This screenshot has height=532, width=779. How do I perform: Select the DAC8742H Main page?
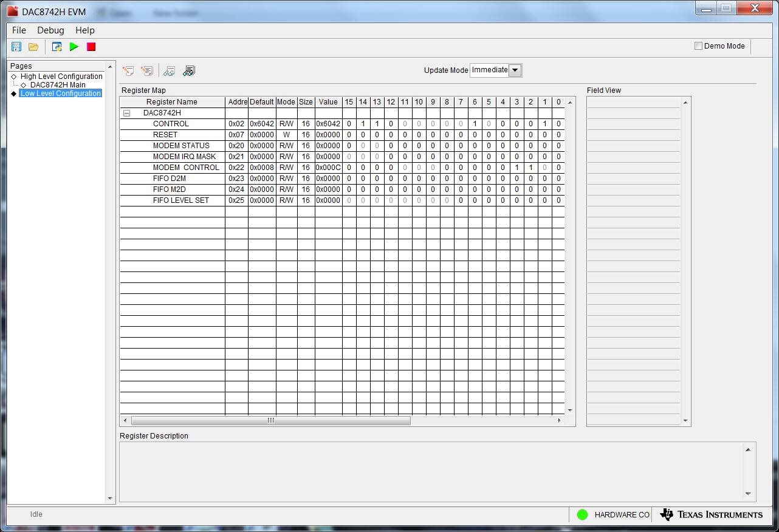point(58,85)
